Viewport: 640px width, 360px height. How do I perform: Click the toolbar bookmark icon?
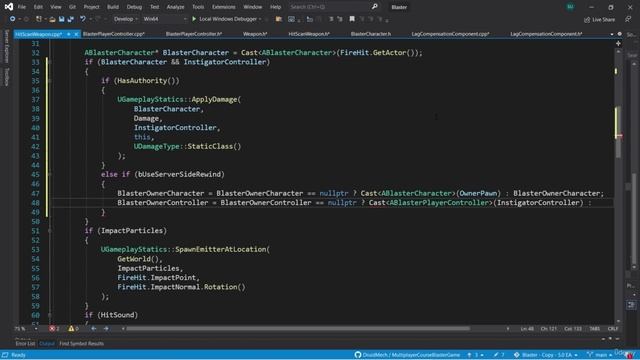click(x=352, y=19)
